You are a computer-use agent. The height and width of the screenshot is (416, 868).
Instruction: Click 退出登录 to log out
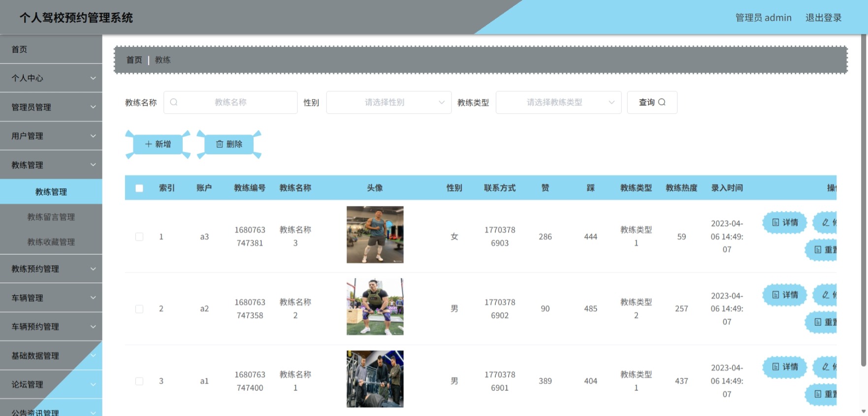[x=823, y=18]
